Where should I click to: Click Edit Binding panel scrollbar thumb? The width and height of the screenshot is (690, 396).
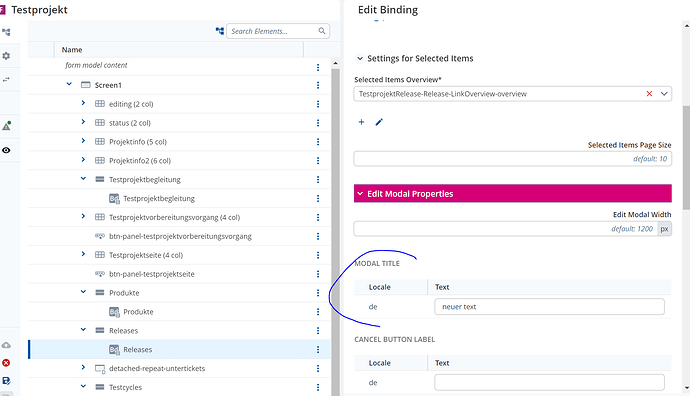686,158
